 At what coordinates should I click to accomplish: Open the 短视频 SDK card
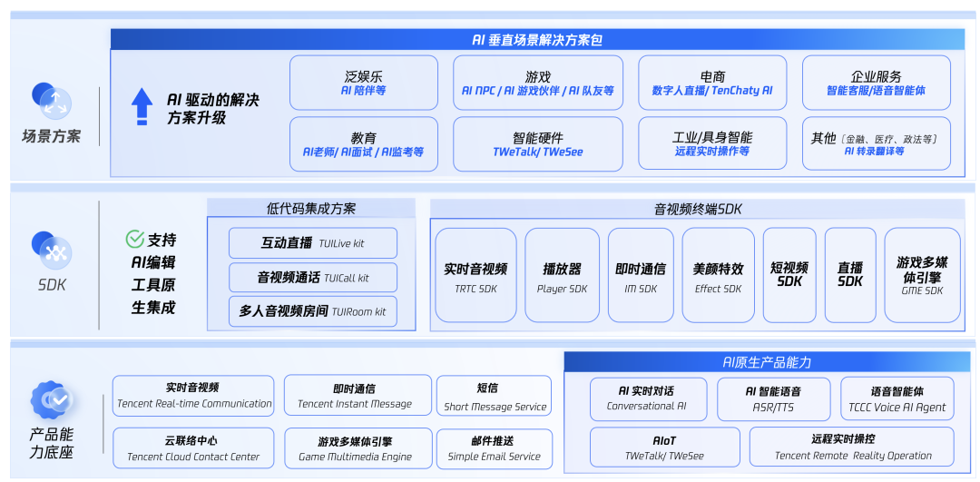789,275
